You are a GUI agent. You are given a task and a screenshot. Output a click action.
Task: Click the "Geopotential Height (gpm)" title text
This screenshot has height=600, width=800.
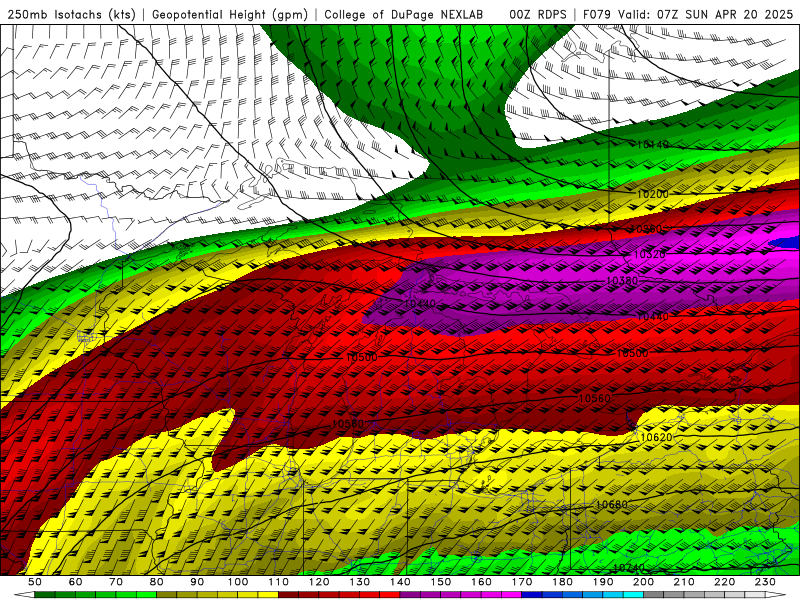click(230, 14)
